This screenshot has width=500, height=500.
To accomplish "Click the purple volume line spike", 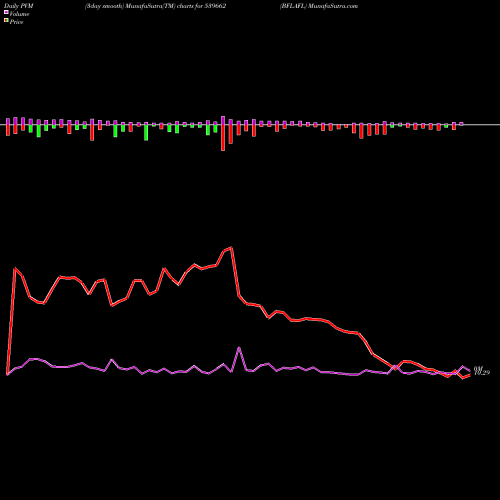I will [239, 348].
